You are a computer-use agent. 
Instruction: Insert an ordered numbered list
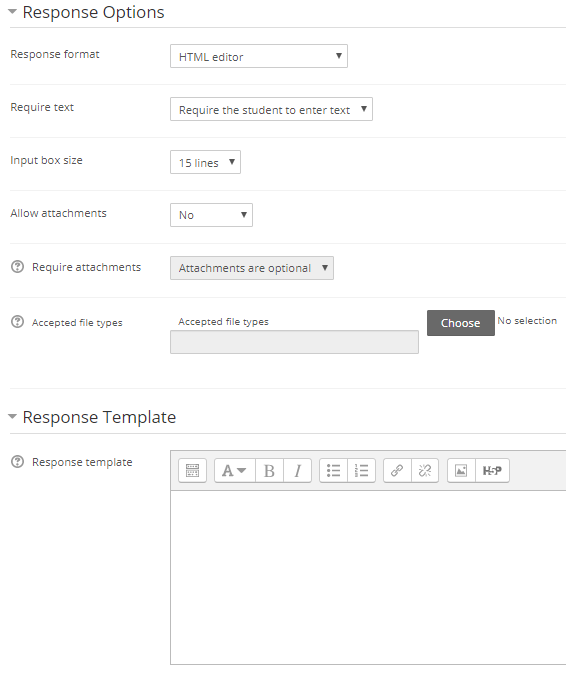pos(362,470)
